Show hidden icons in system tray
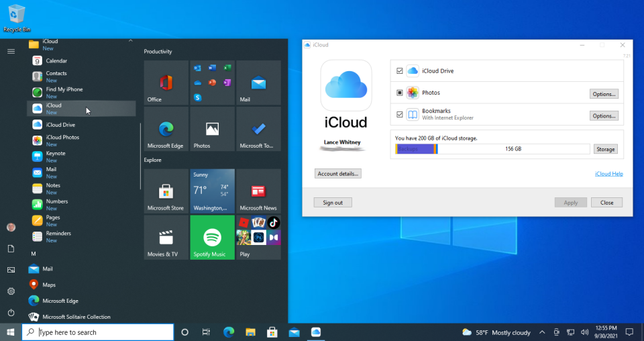This screenshot has height=341, width=644. pyautogui.click(x=542, y=332)
